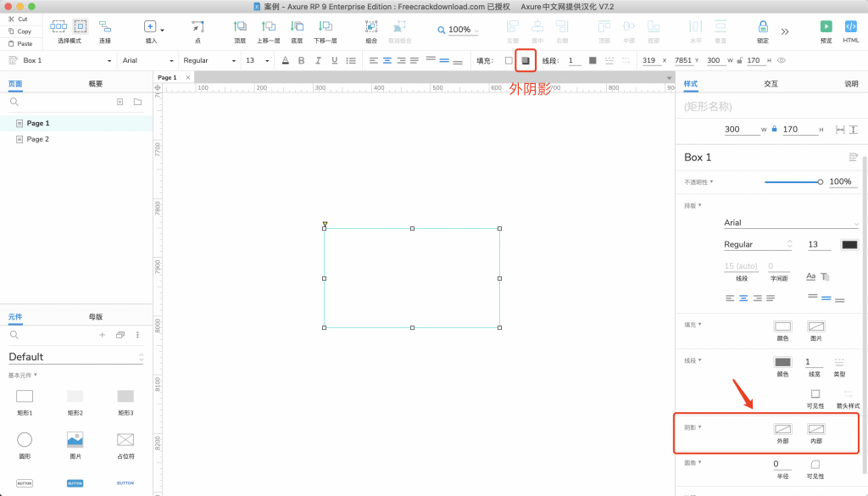Open the zoom level 100% dropdown
Viewport: 868px width, 496px height.
point(459,30)
